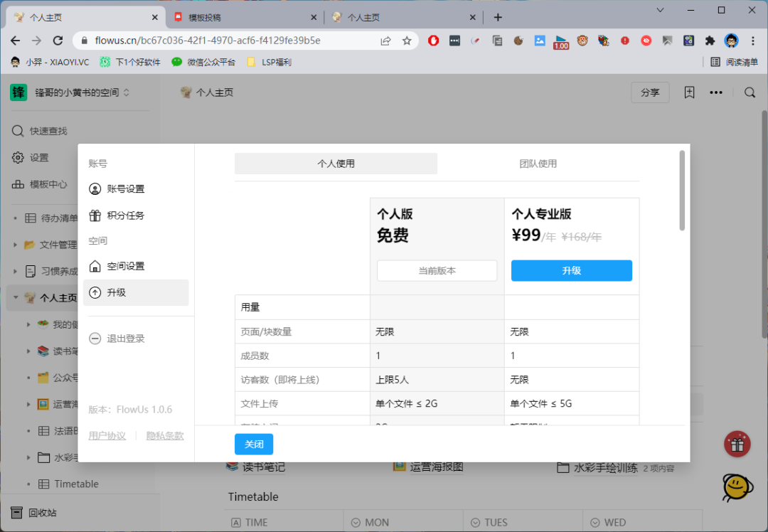Switch to the 团队使用 tab
The image size is (768, 532).
click(538, 164)
